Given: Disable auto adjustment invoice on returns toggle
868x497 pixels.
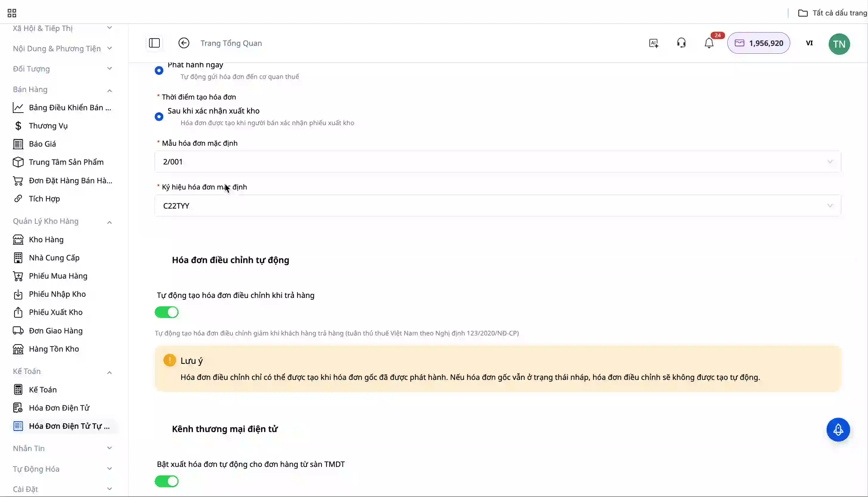Looking at the screenshot, I should 167,312.
